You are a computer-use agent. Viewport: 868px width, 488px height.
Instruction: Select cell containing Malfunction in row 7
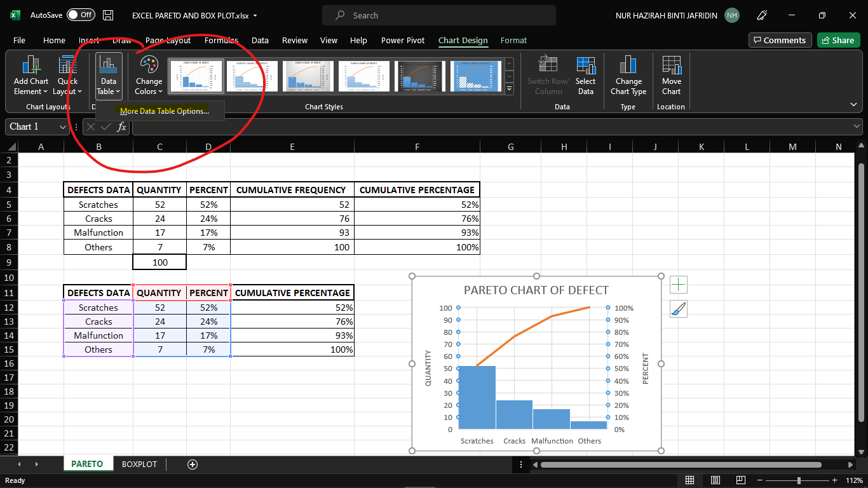[98, 233]
